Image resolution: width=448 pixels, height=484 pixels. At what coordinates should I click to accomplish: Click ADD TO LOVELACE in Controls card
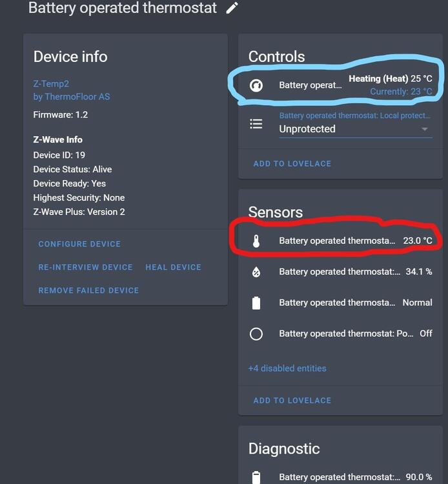[x=292, y=164]
